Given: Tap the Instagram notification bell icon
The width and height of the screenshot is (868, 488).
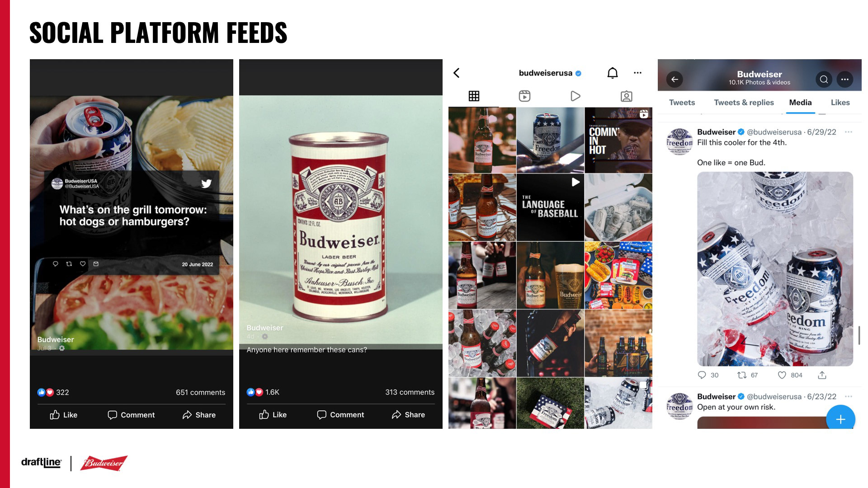Looking at the screenshot, I should (x=612, y=73).
